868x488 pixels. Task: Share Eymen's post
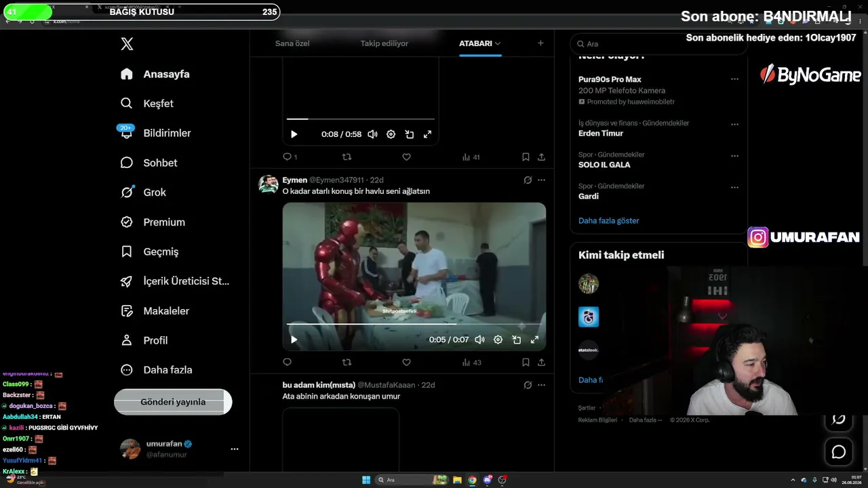(x=541, y=363)
